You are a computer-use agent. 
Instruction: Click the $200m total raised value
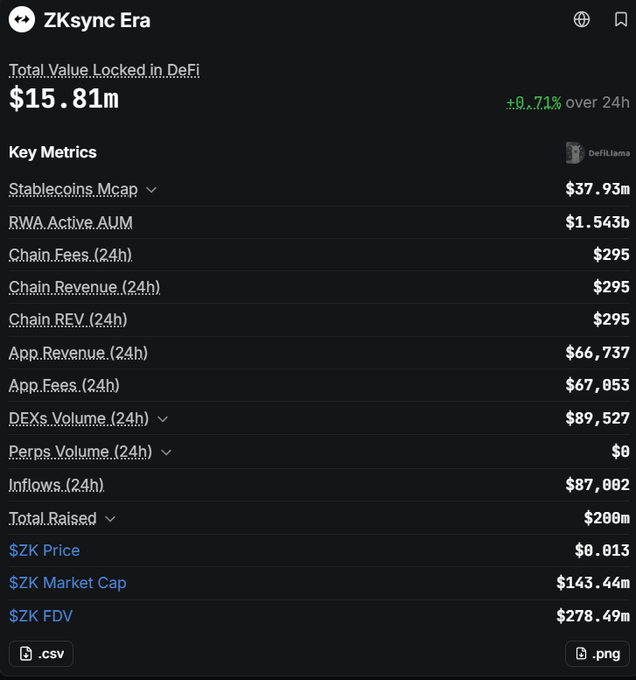tap(607, 518)
